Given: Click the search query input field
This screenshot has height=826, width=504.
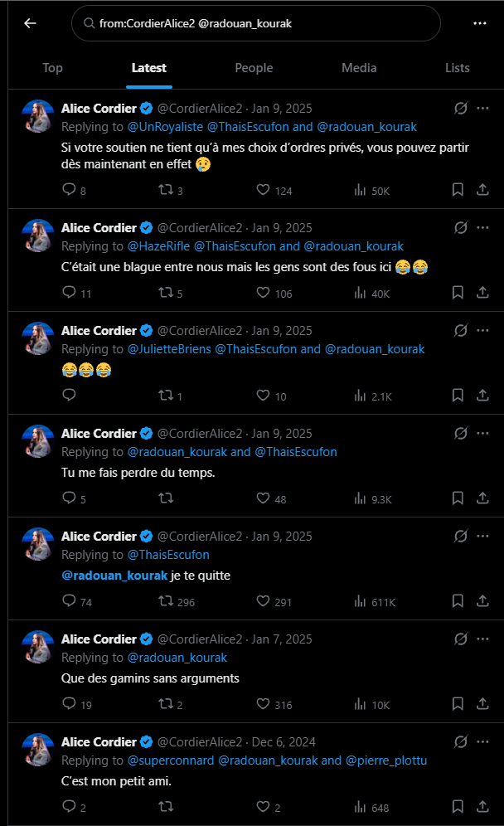Looking at the screenshot, I should point(255,24).
